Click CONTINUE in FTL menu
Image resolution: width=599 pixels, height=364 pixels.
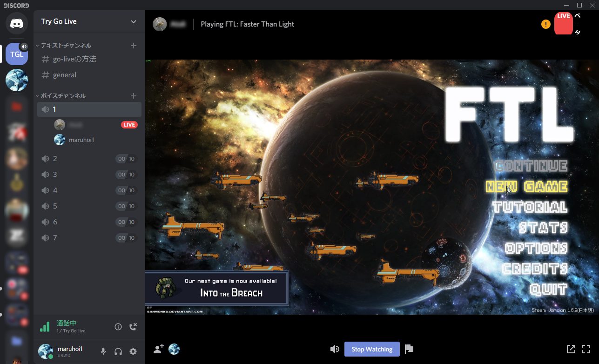point(531,166)
